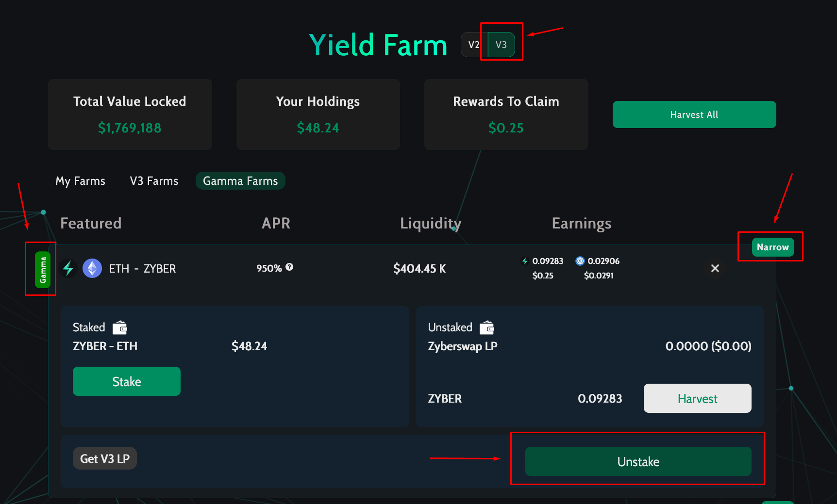Open the My Farms tab
The image size is (837, 504).
click(x=81, y=181)
